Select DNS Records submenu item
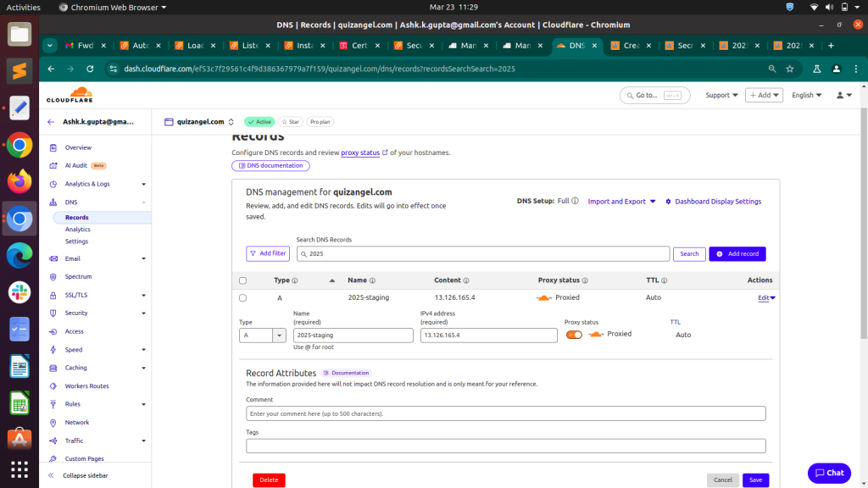868x488 pixels. click(77, 218)
